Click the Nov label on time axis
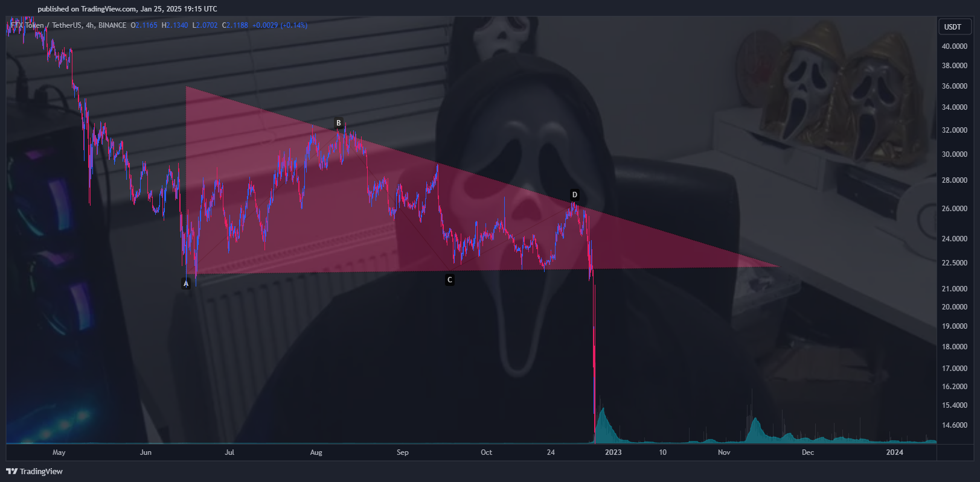Viewport: 980px width, 482px height. coord(724,452)
